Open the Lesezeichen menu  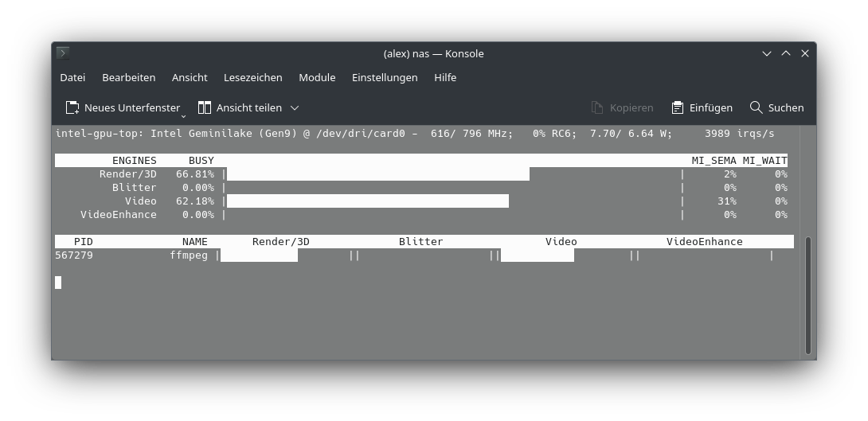[252, 77]
